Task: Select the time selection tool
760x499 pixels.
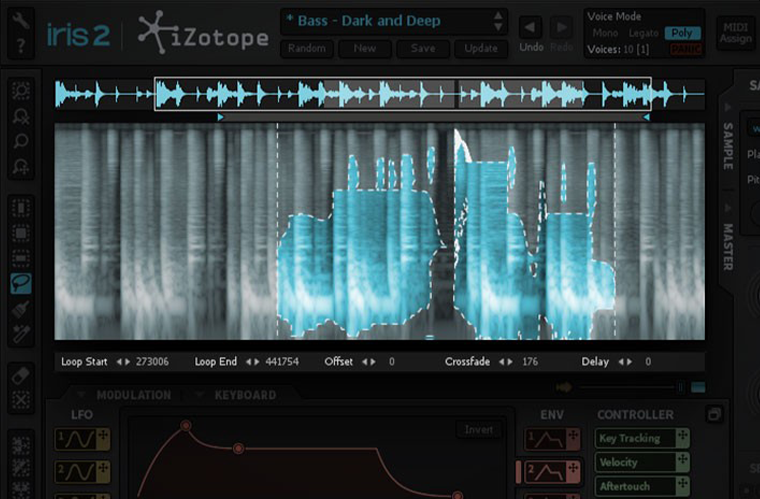Action: coord(21,208)
